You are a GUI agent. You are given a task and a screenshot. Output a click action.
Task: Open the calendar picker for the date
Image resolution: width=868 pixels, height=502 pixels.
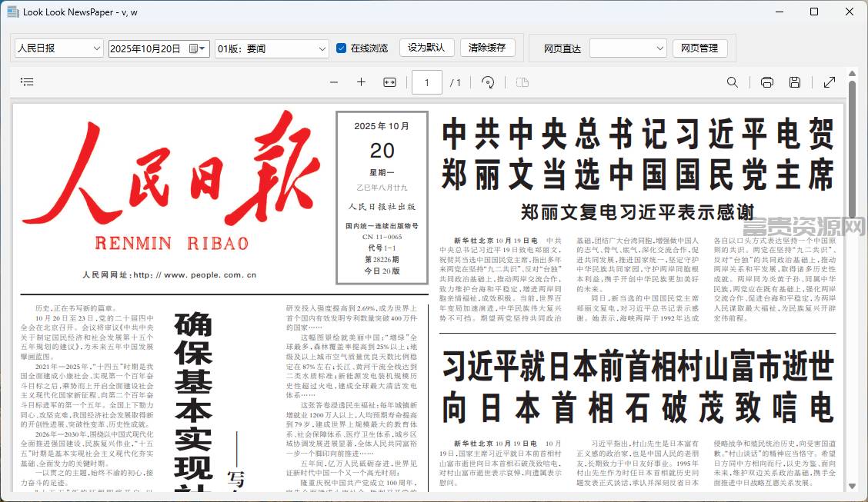coord(198,48)
